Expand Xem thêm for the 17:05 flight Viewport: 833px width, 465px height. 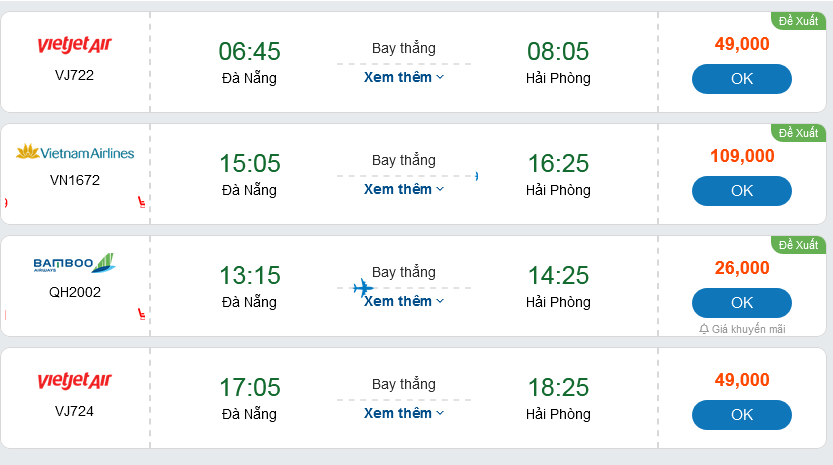pyautogui.click(x=403, y=413)
